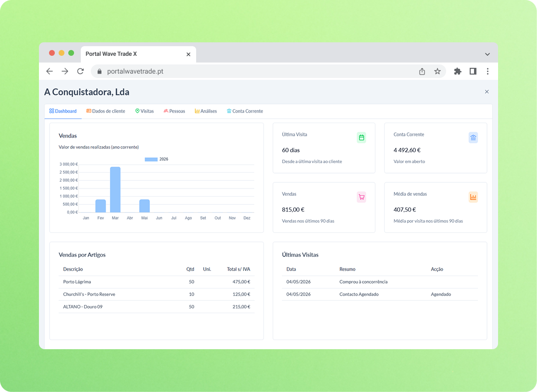The width and height of the screenshot is (537, 392).
Task: Click the blue bank icon in Conta Corrente card
Action: (x=473, y=138)
